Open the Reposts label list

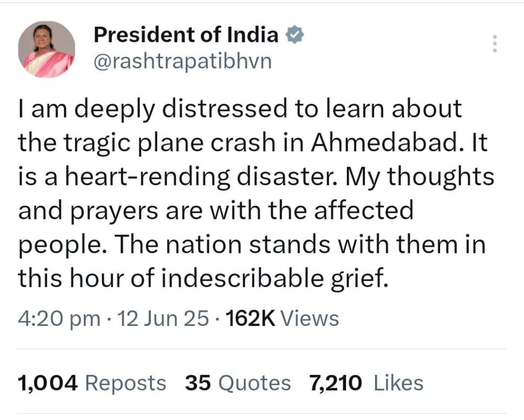pyautogui.click(x=126, y=384)
